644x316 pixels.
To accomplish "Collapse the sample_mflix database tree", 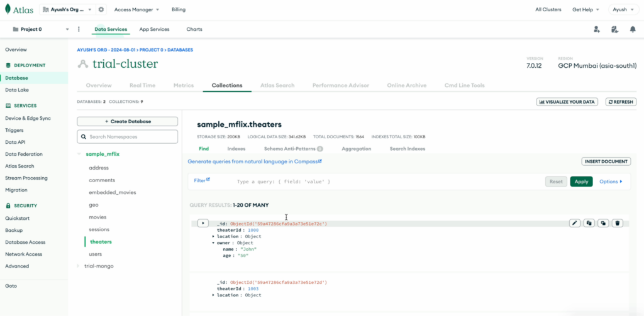I will click(79, 154).
